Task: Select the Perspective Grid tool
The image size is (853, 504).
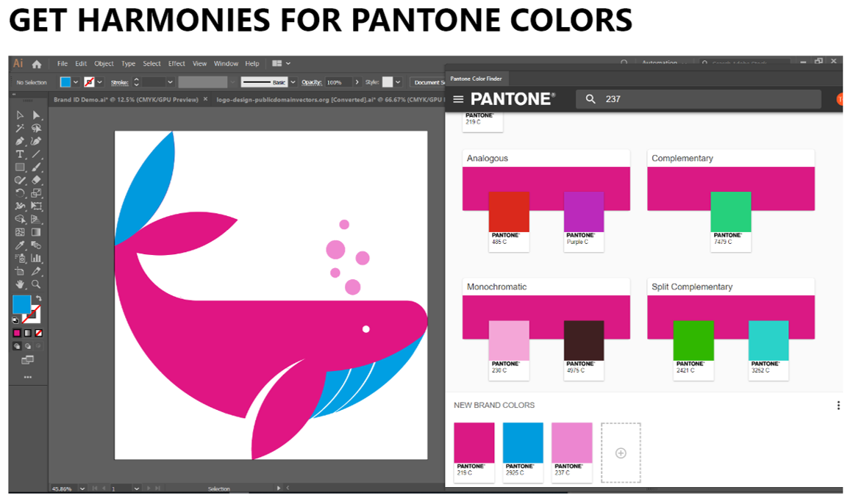Action: (37, 219)
